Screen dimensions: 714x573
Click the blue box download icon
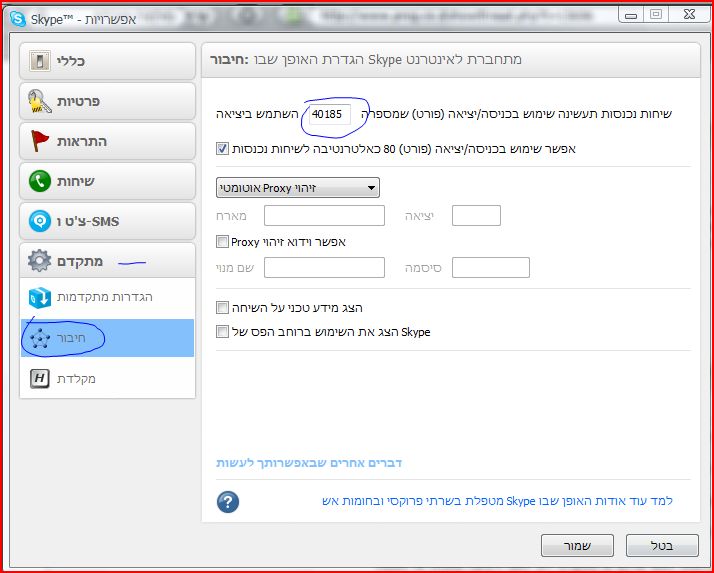[x=40, y=297]
